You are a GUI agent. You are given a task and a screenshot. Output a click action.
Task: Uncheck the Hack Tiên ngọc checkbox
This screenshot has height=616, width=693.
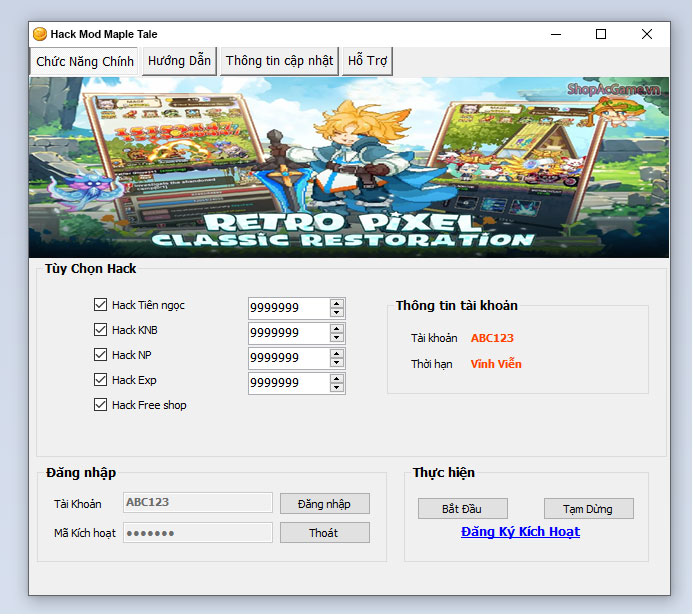click(100, 304)
